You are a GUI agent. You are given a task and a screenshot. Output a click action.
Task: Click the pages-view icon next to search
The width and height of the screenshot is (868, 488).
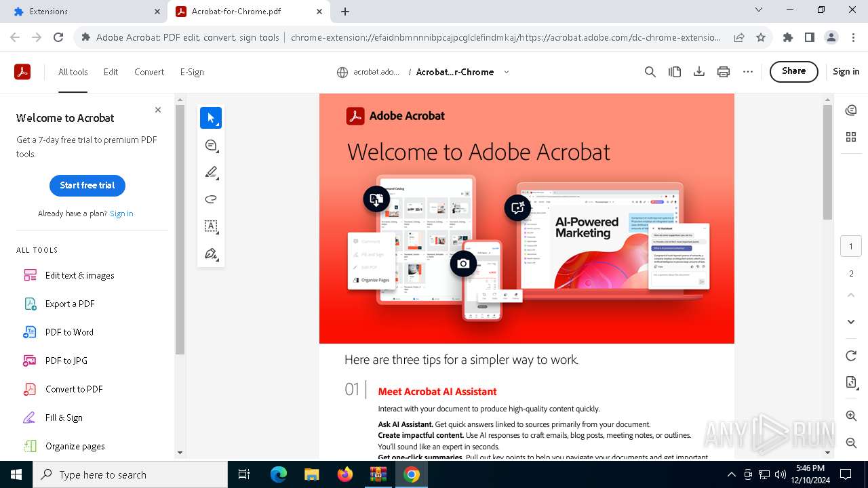[x=675, y=72]
